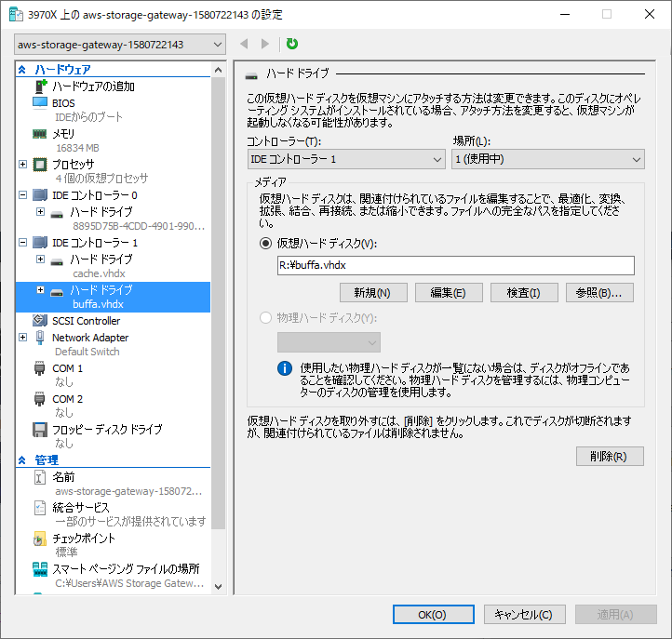Click the back navigation arrow
Viewport: 672px width, 639px height.
point(244,44)
